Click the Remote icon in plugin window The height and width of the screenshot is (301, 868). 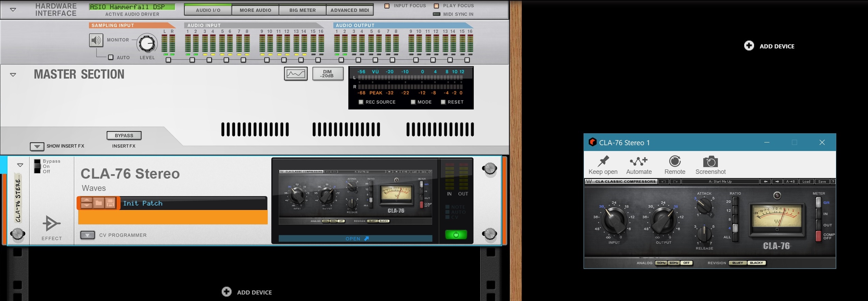675,161
